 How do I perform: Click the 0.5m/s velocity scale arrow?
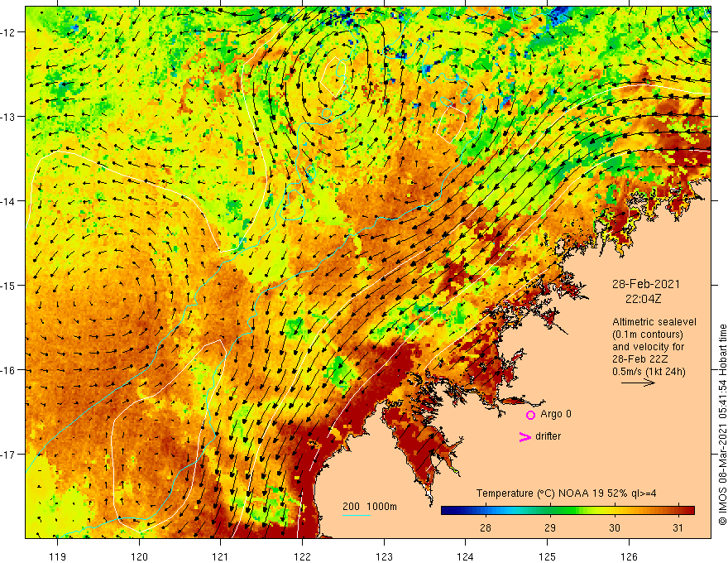click(x=638, y=383)
